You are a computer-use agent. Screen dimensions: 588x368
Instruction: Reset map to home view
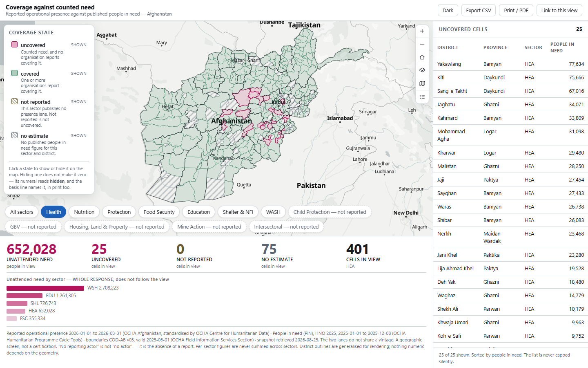[422, 57]
